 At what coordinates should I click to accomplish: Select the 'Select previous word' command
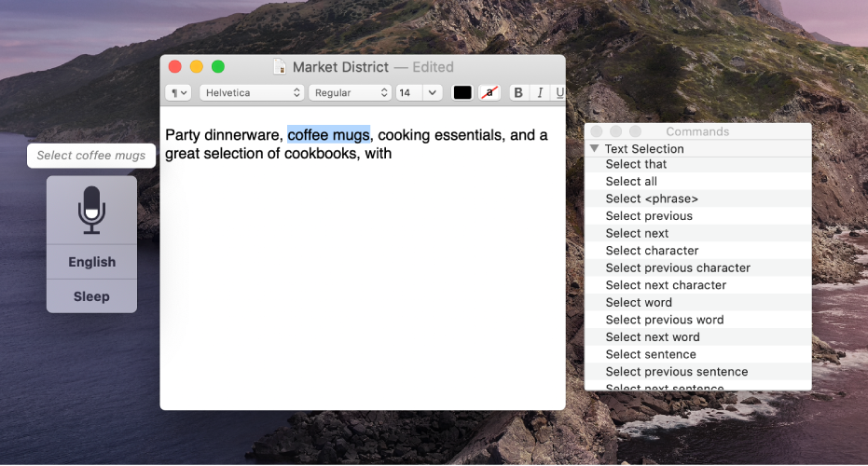[698, 320]
